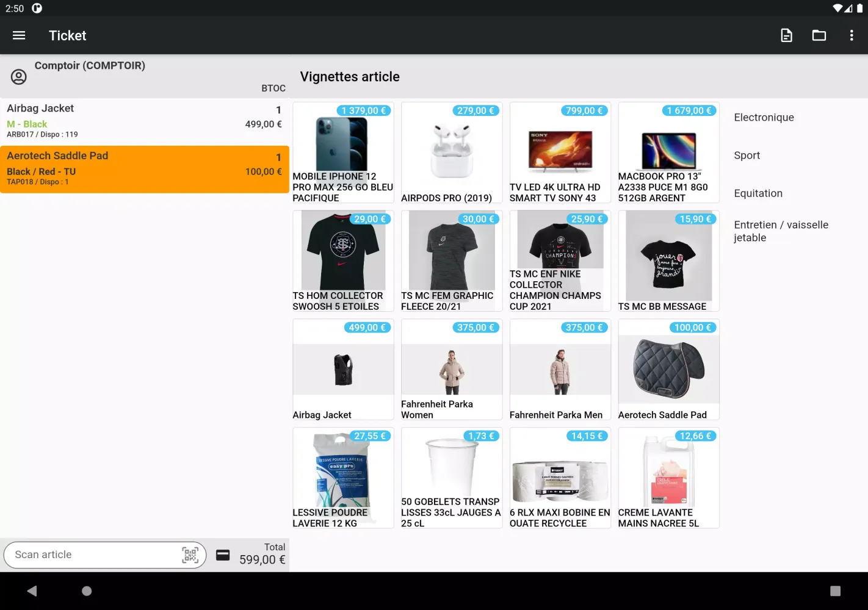Open the three-dot overflow menu
The height and width of the screenshot is (610, 868).
point(851,35)
